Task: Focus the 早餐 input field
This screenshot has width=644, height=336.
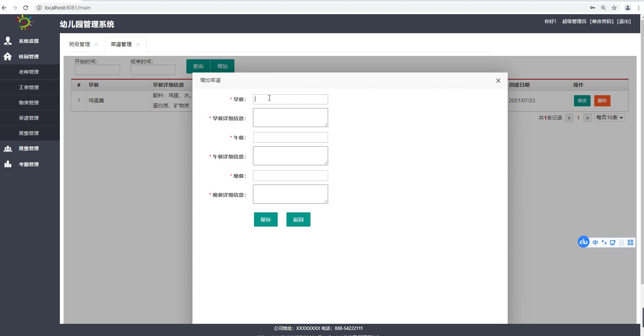Action: [x=291, y=99]
